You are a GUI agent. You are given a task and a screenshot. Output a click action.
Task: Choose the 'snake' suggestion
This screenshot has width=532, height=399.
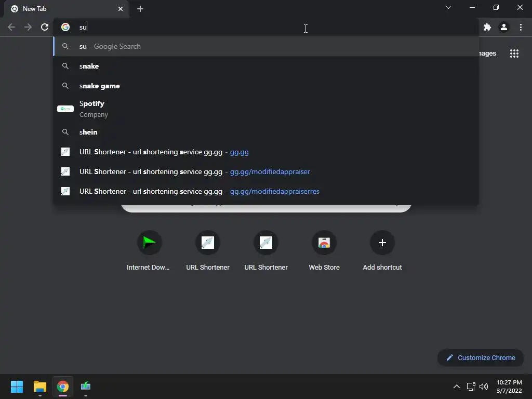point(266,66)
